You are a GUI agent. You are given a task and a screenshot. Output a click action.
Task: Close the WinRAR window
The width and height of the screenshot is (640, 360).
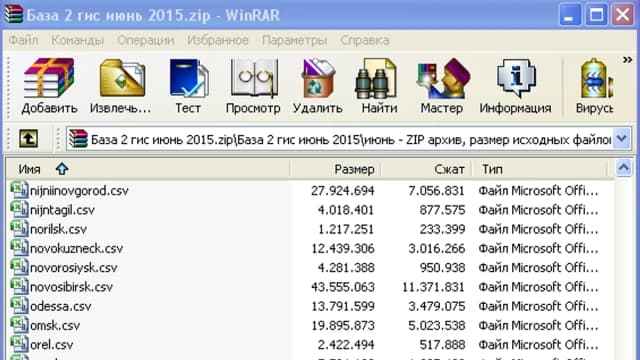pos(622,15)
